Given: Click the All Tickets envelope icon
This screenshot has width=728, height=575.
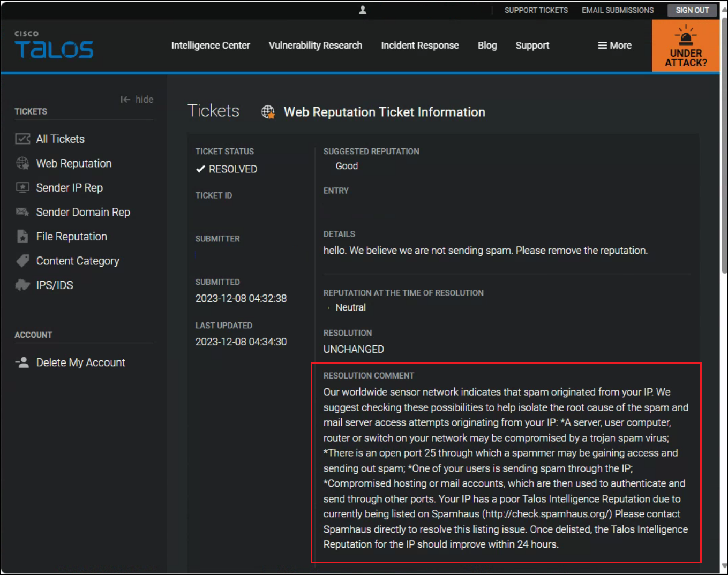Looking at the screenshot, I should pyautogui.click(x=22, y=139).
